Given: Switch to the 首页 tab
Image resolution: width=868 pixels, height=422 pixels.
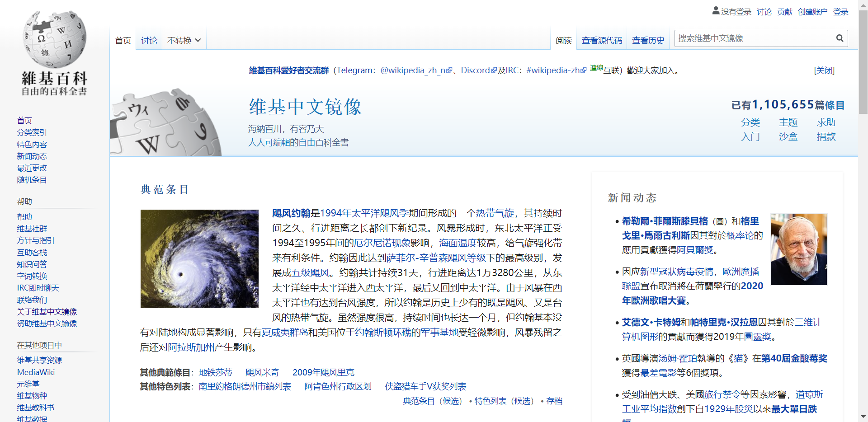Looking at the screenshot, I should [x=123, y=41].
